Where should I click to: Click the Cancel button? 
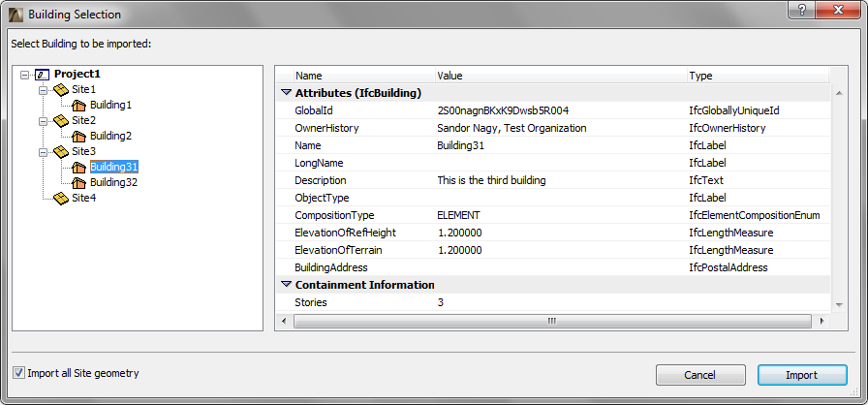pyautogui.click(x=700, y=375)
